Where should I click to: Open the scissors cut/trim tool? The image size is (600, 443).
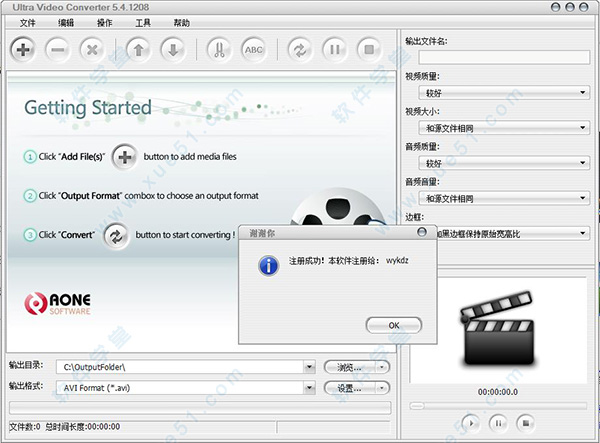click(219, 50)
